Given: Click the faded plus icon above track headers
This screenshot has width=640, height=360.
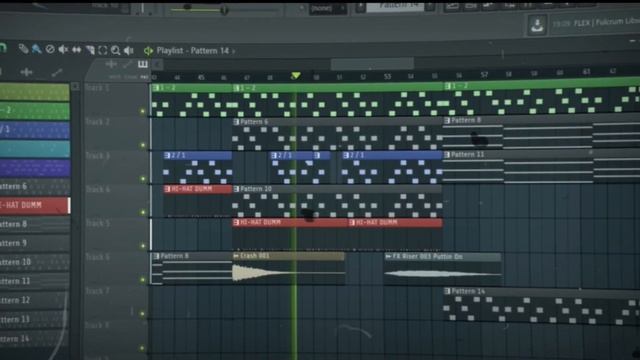Looking at the screenshot, I should (111, 64).
